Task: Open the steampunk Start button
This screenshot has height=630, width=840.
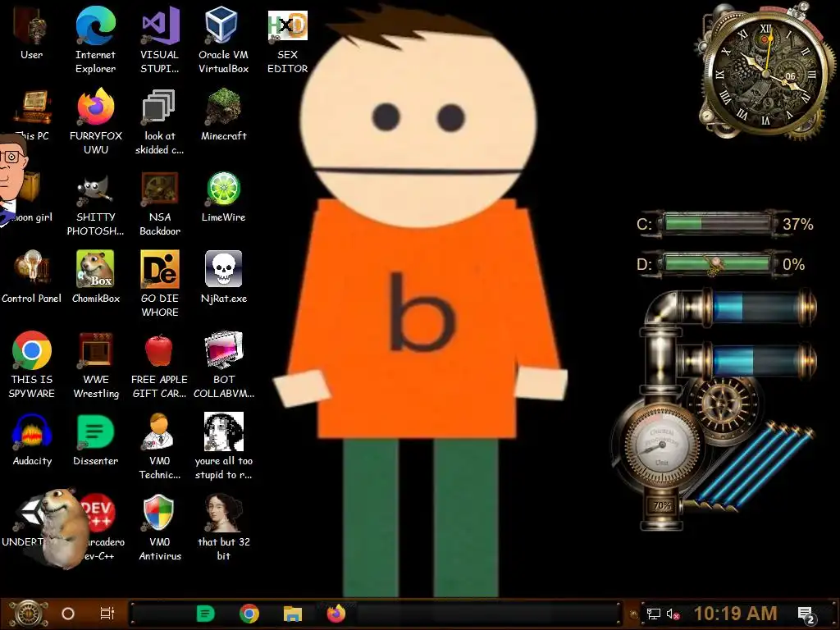Action: point(29,614)
